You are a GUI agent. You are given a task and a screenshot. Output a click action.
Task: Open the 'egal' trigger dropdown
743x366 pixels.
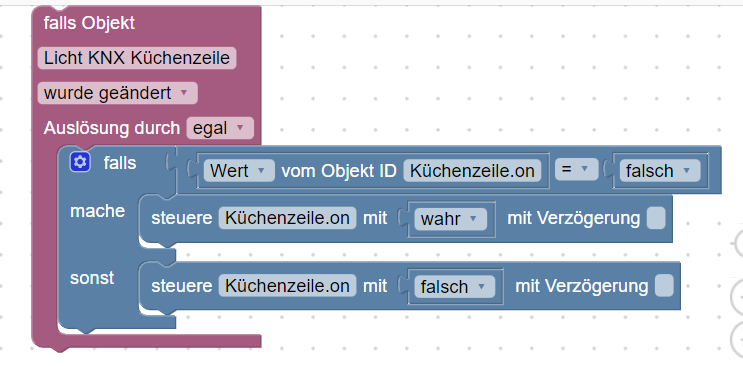(x=220, y=128)
